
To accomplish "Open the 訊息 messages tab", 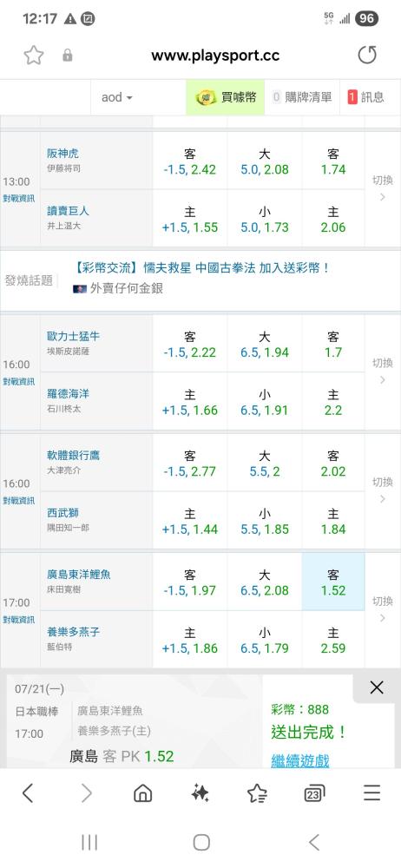I will (366, 97).
